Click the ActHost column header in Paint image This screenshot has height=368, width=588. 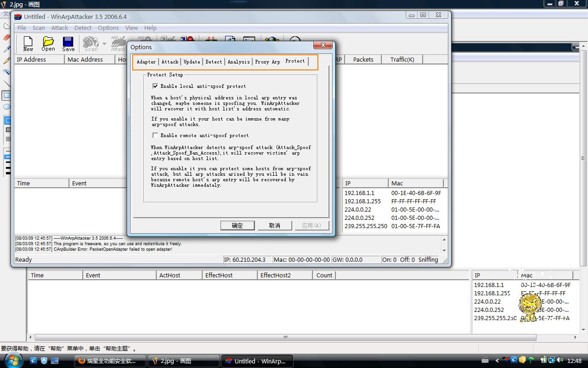click(x=179, y=275)
